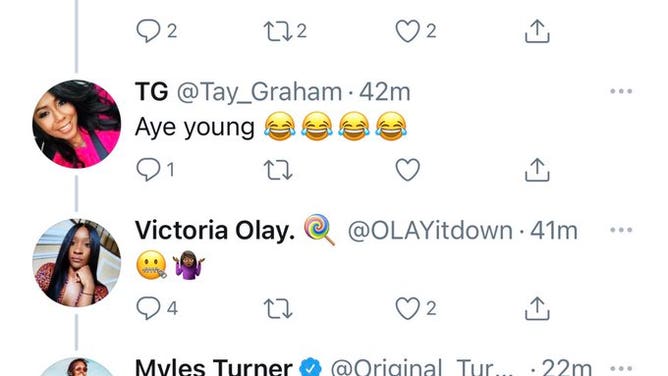Screen dimensions: 668x376
Task: Share the top tweet via share icon
Action: tap(537, 31)
